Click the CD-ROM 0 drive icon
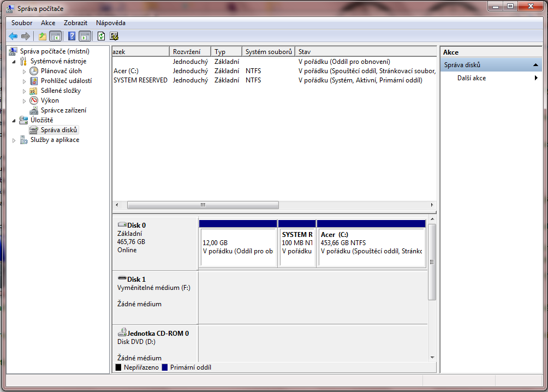This screenshot has height=392, width=548. point(122,332)
